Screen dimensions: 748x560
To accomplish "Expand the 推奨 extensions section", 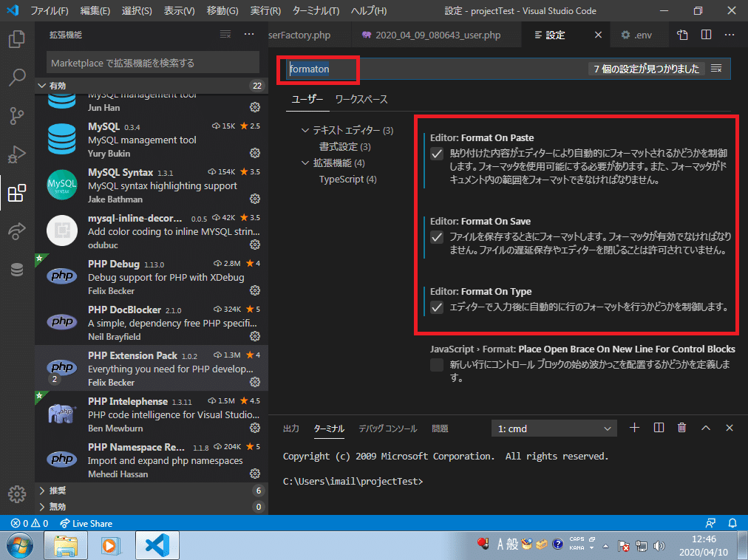I will [x=152, y=491].
